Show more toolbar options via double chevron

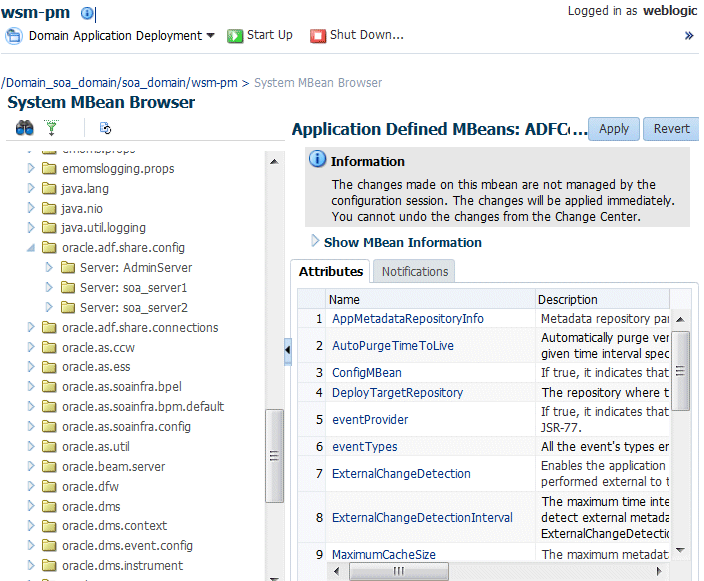tap(689, 35)
